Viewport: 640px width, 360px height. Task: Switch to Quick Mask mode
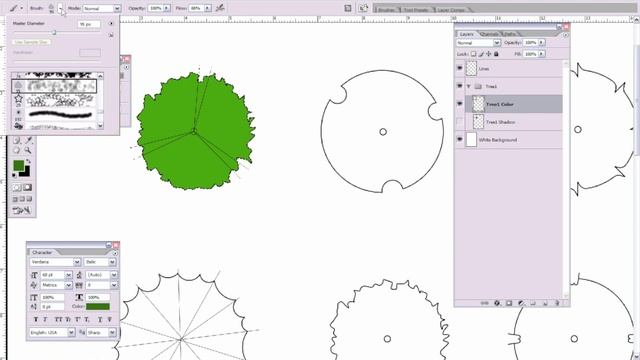coord(27,188)
